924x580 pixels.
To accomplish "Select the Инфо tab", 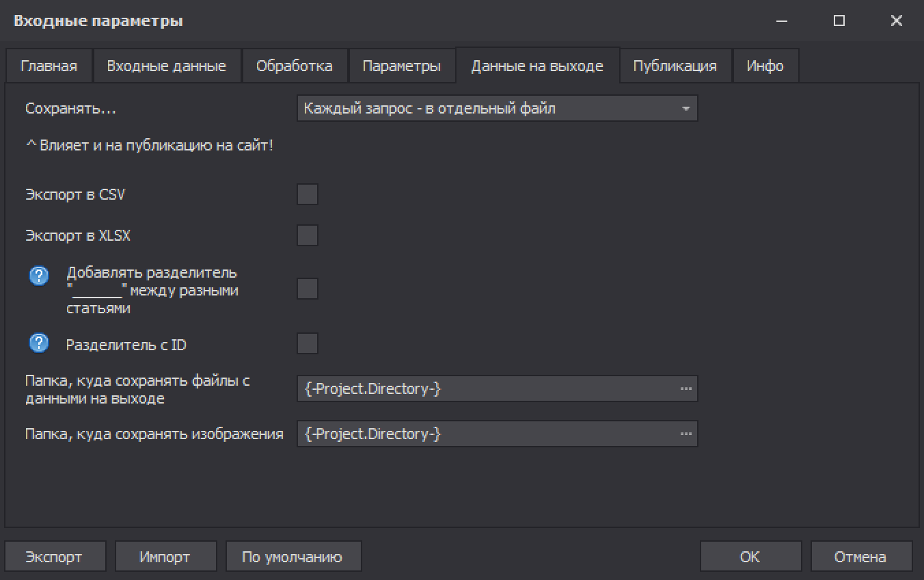I will click(765, 66).
